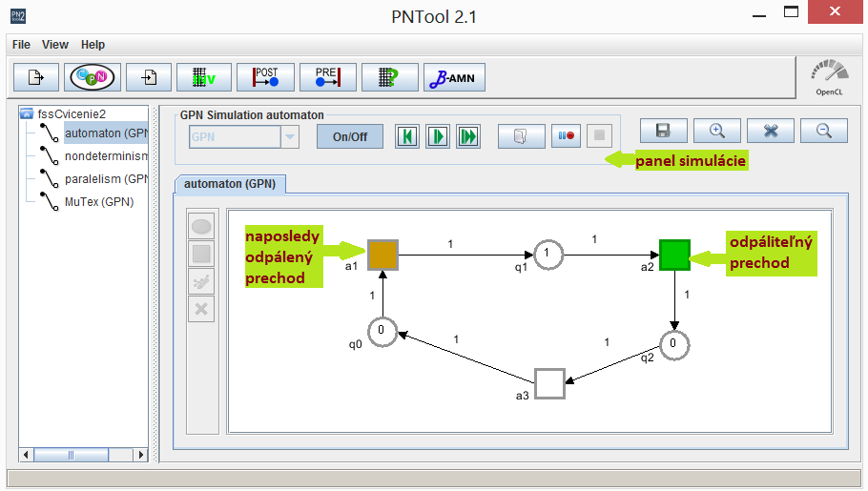868x491 pixels.
Task: Step the simulation backward
Action: pos(408,136)
